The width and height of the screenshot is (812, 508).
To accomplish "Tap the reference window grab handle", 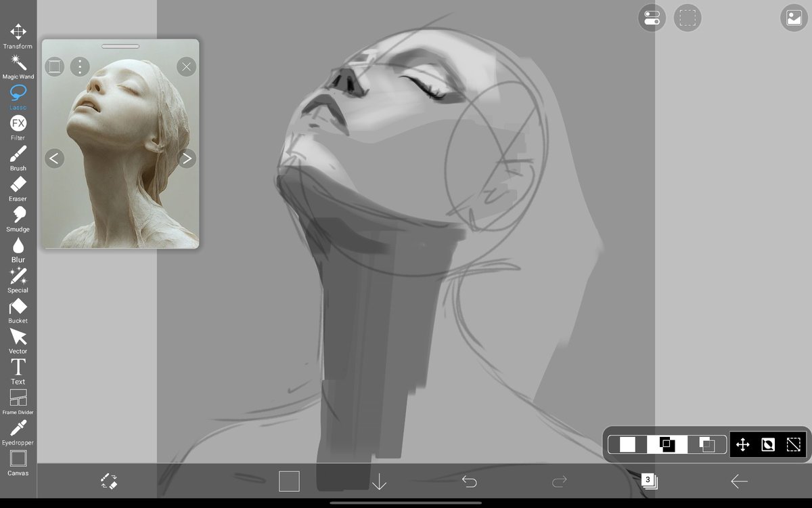I will [x=120, y=46].
